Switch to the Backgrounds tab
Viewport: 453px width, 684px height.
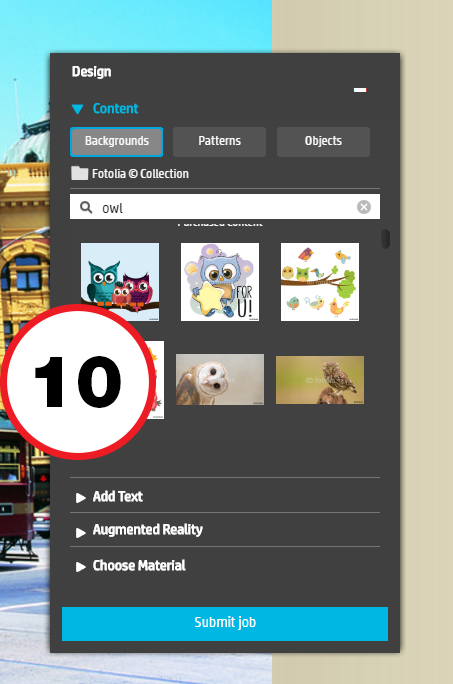(117, 141)
